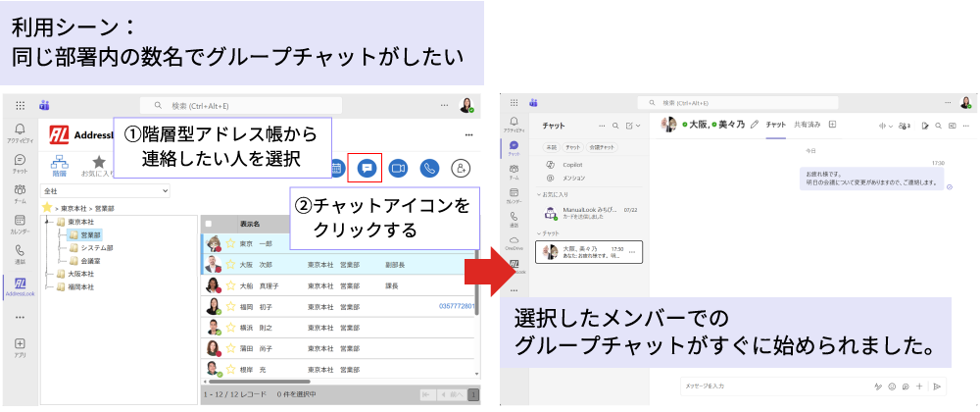Select the 会議チャット filter tab
Viewport: 980px width, 412px height.
tap(600, 147)
